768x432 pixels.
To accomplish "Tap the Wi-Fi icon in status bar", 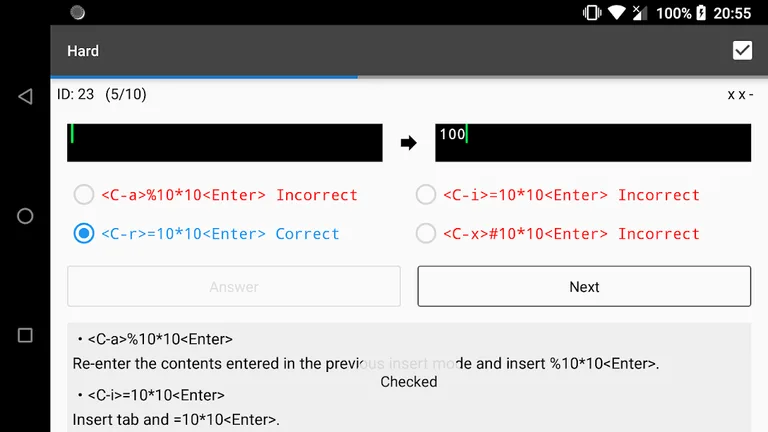I will coord(617,13).
